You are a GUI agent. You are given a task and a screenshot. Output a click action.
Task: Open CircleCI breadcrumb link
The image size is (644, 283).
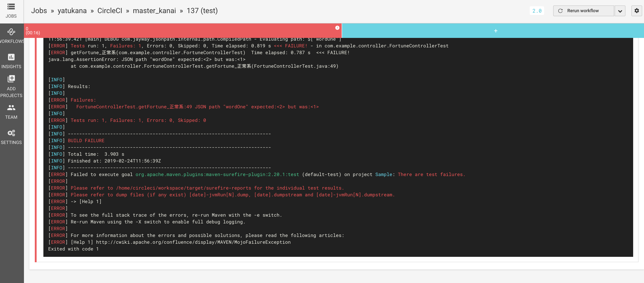[110, 11]
